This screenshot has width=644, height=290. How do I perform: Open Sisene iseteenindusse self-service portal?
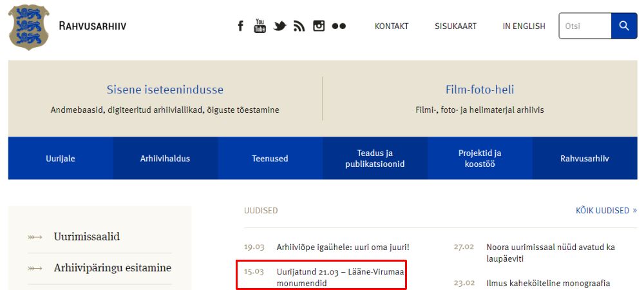pos(165,90)
